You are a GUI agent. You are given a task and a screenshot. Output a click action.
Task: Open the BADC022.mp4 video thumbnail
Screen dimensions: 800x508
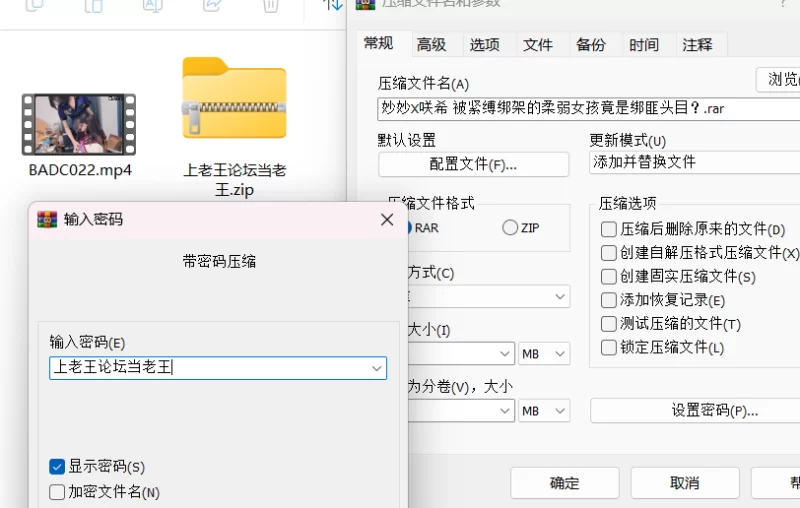pyautogui.click(x=79, y=124)
